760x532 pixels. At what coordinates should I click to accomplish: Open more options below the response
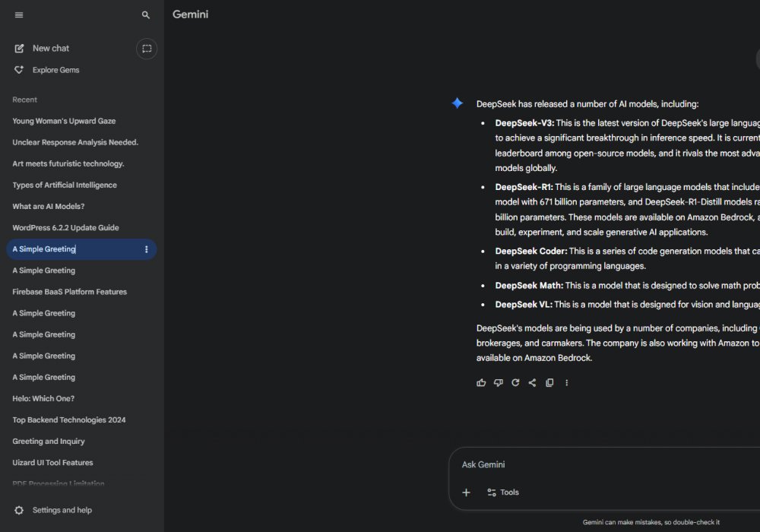tap(566, 383)
